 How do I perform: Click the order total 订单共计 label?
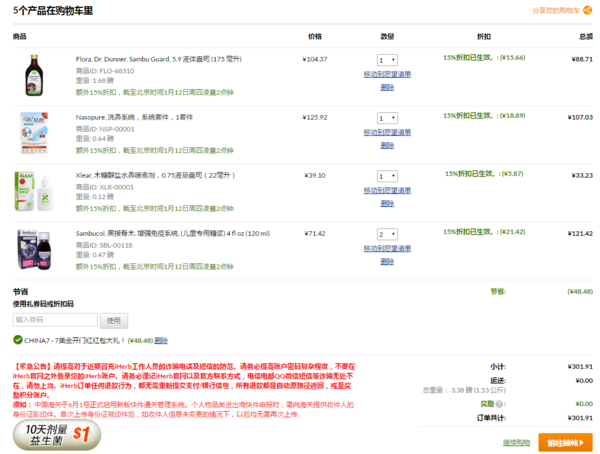pyautogui.click(x=491, y=418)
